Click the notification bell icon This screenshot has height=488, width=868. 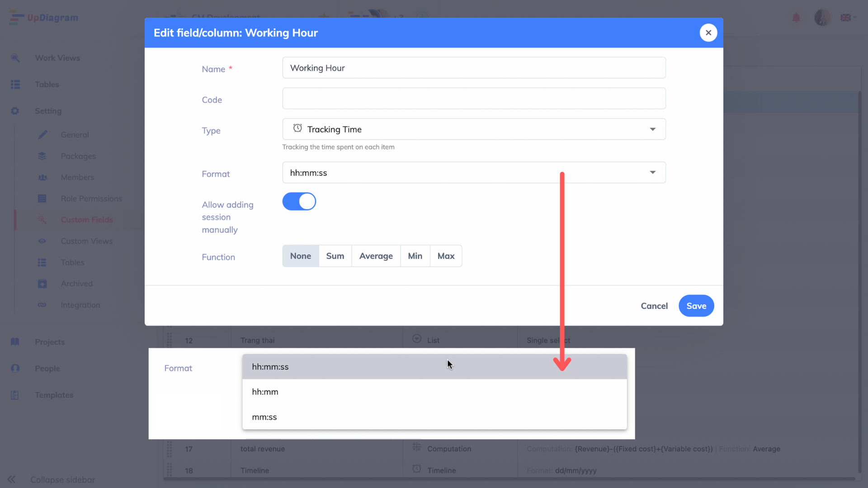[x=796, y=18]
